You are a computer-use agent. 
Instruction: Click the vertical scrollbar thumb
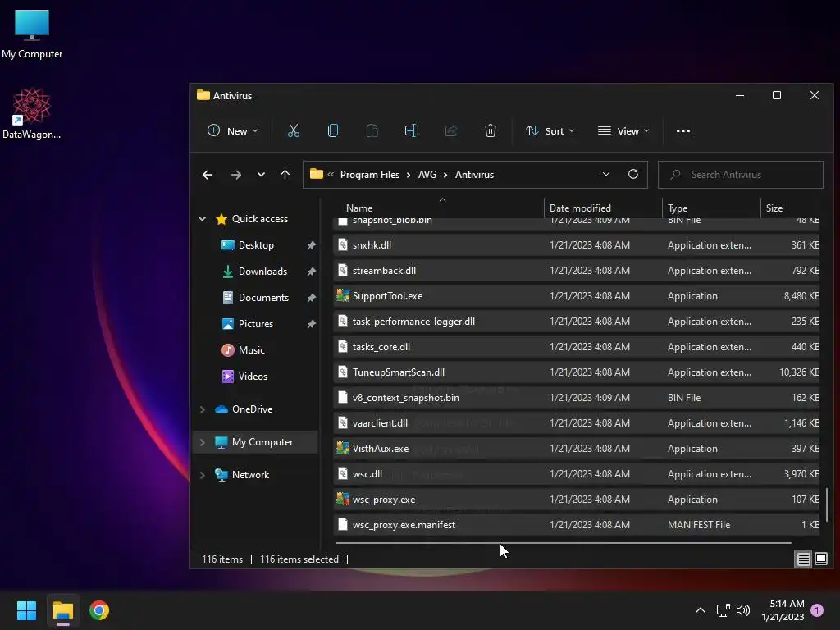(827, 504)
